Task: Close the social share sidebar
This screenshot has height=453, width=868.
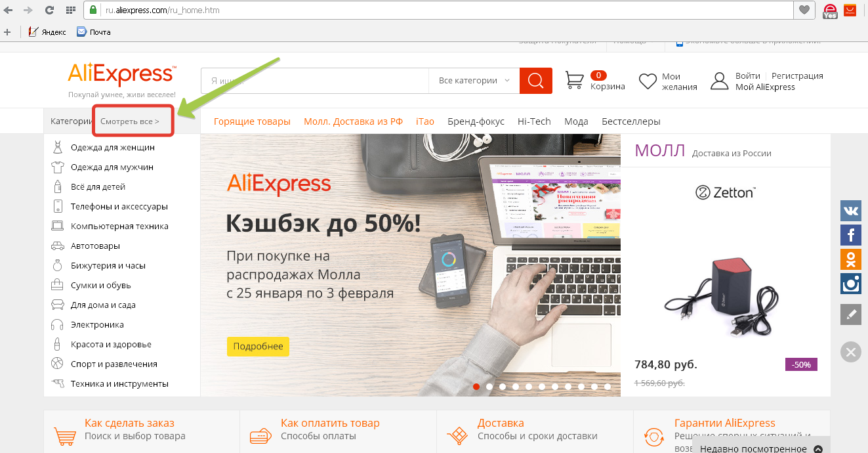Action: pyautogui.click(x=851, y=352)
